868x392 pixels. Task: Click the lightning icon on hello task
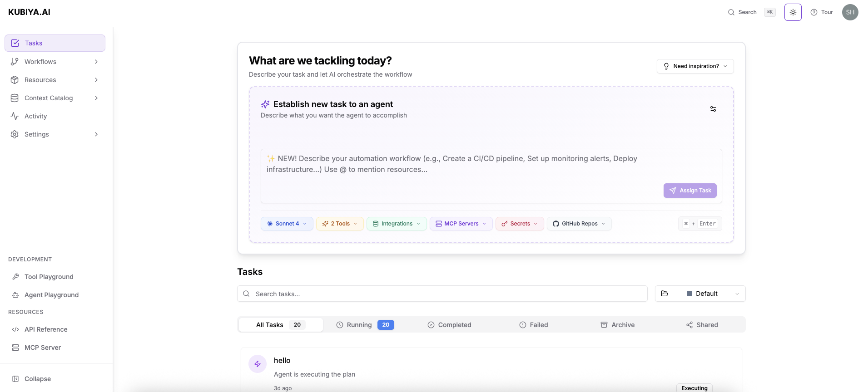pyautogui.click(x=258, y=364)
